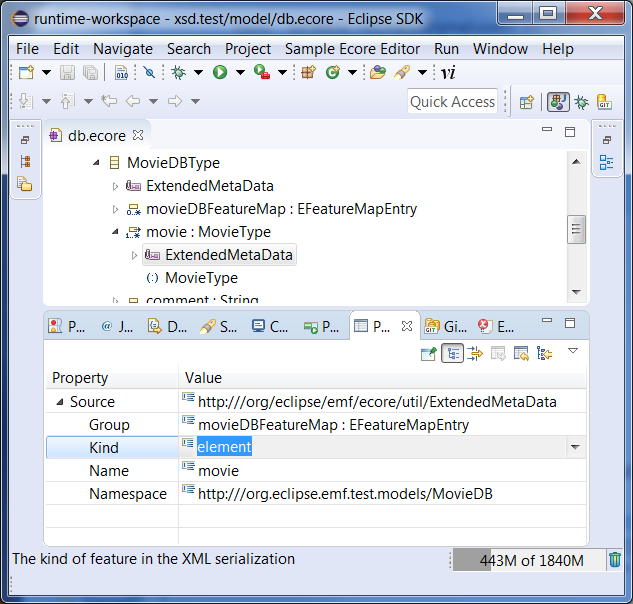The height and width of the screenshot is (604, 633).
Task: Click the green Run button icon
Action: coord(220,73)
